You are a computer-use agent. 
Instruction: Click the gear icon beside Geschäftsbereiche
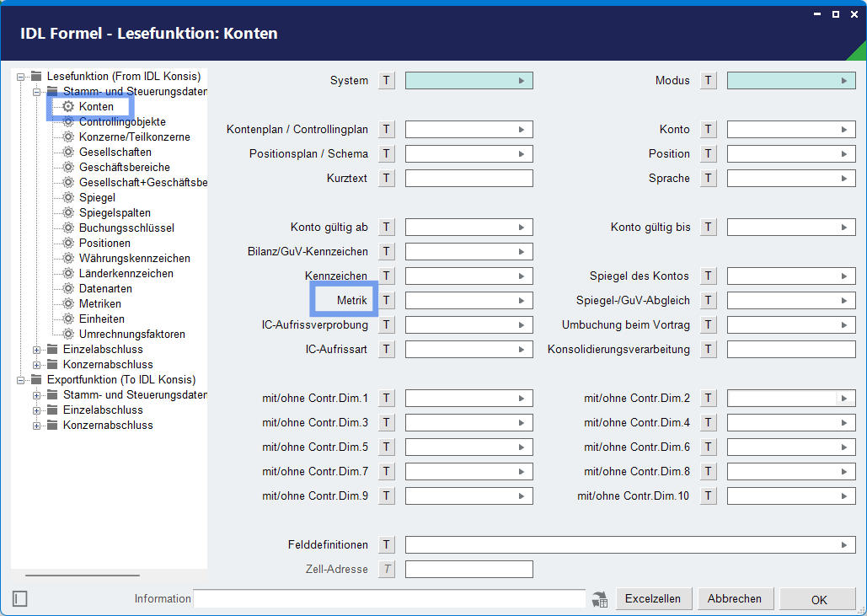[68, 167]
